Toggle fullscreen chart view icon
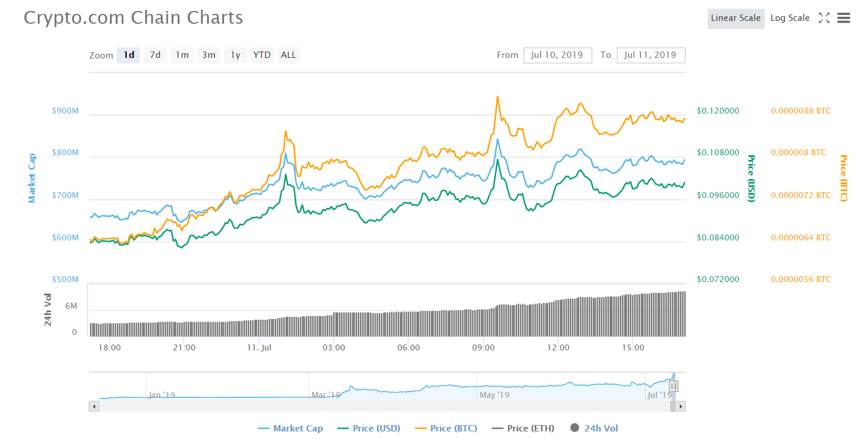 [824, 18]
